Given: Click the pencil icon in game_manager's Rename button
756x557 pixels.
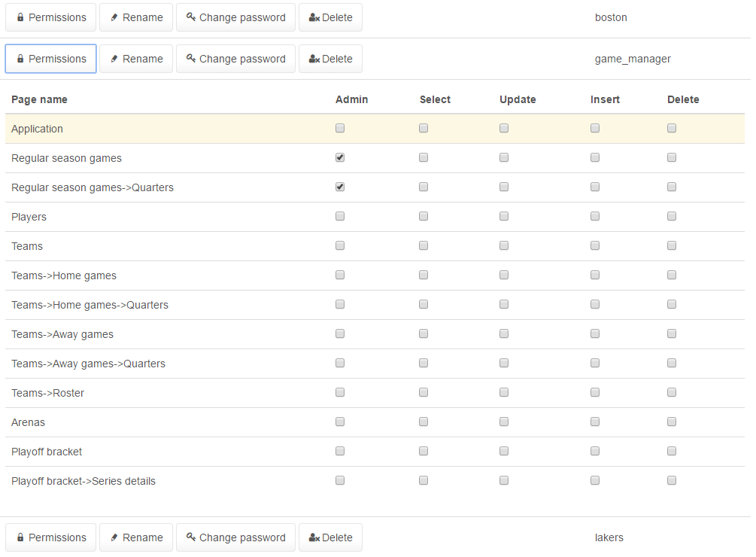Looking at the screenshot, I should pyautogui.click(x=114, y=59).
